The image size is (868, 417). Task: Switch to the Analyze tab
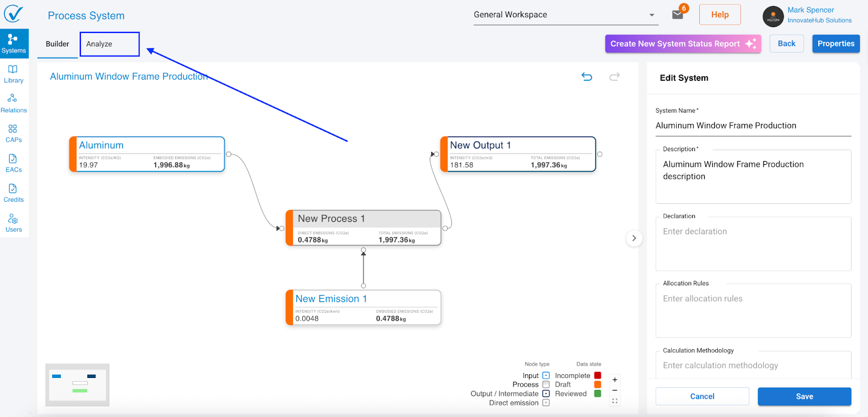click(x=109, y=44)
